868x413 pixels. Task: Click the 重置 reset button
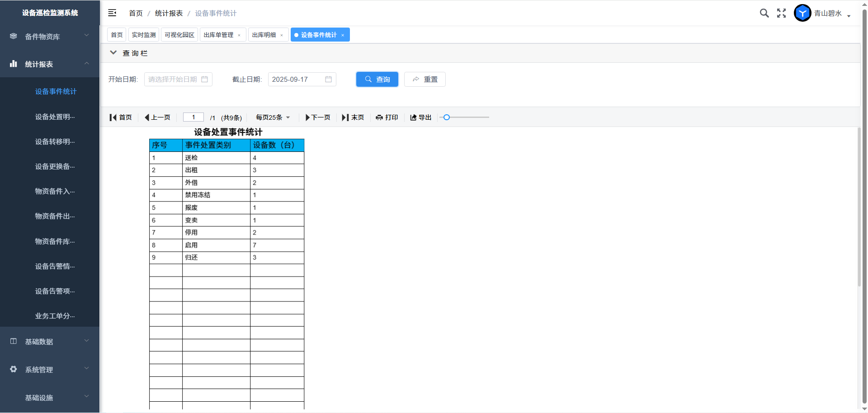coord(425,80)
